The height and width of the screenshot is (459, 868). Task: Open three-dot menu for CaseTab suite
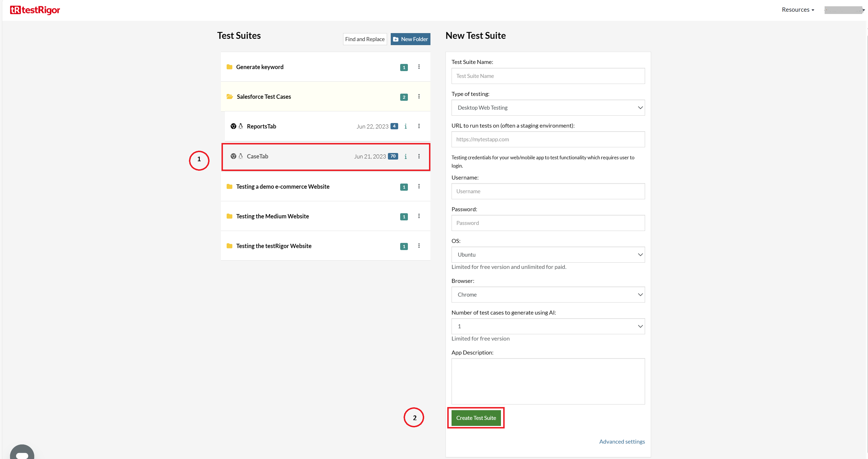pyautogui.click(x=419, y=156)
